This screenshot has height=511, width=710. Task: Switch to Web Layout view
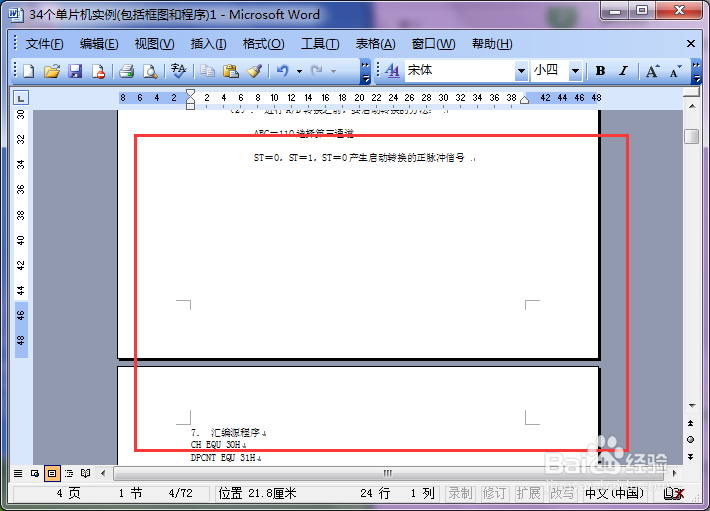tap(35, 473)
